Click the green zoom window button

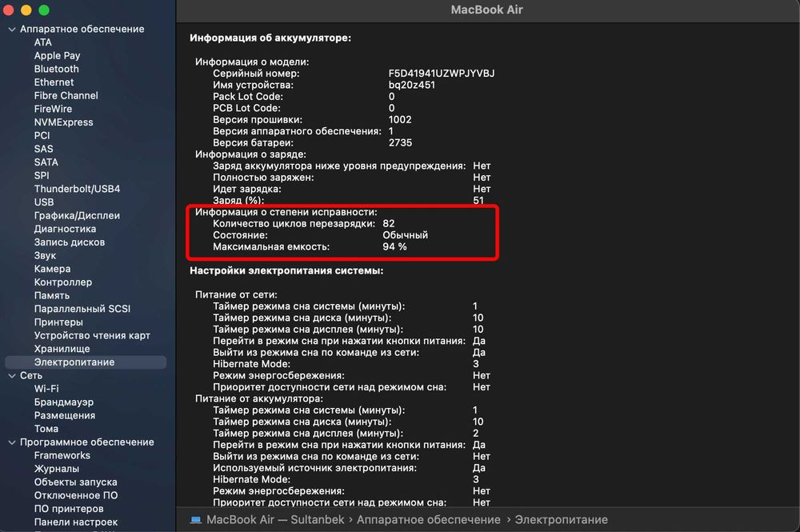44,10
